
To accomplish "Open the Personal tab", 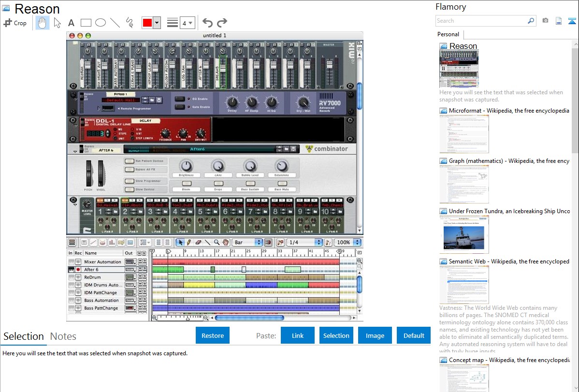I will point(449,34).
